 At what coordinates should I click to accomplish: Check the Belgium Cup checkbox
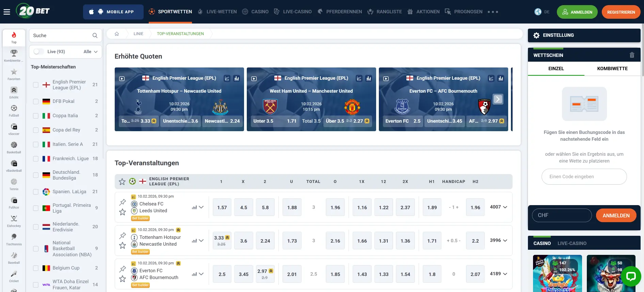(x=36, y=268)
